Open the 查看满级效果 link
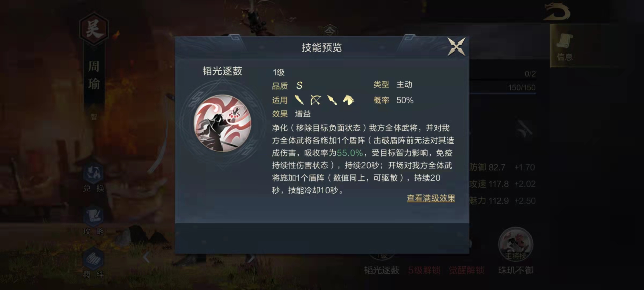 coord(431,198)
